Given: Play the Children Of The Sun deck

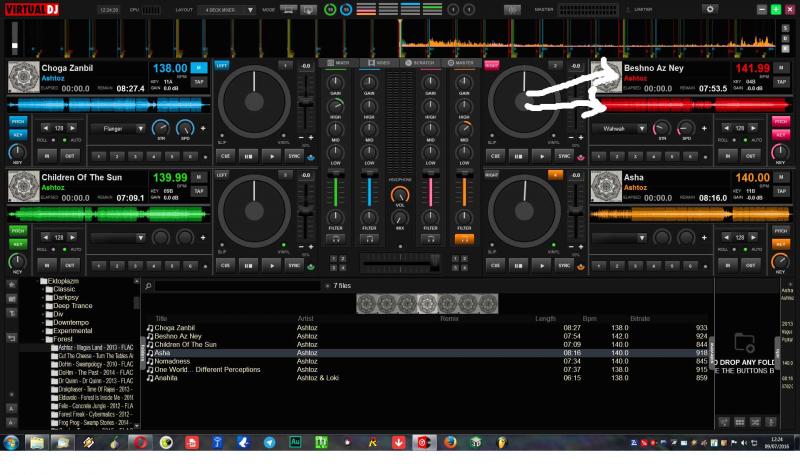Looking at the screenshot, I should 271,265.
